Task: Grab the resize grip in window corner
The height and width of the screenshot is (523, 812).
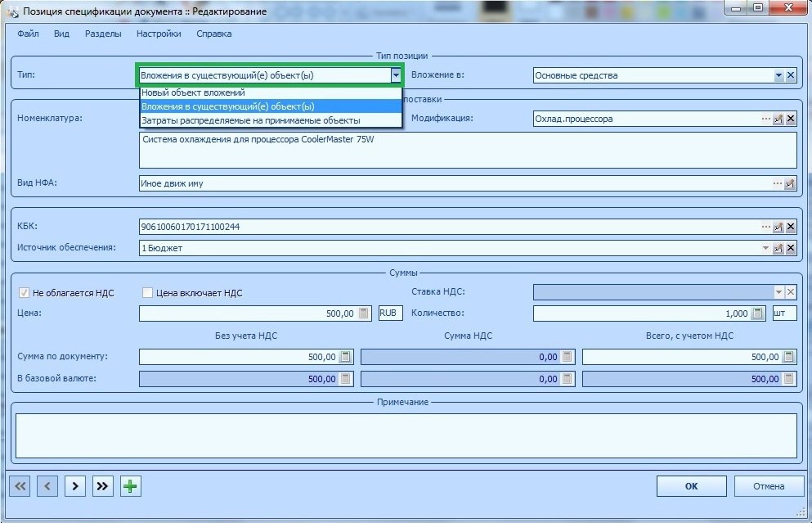Action: (801, 512)
